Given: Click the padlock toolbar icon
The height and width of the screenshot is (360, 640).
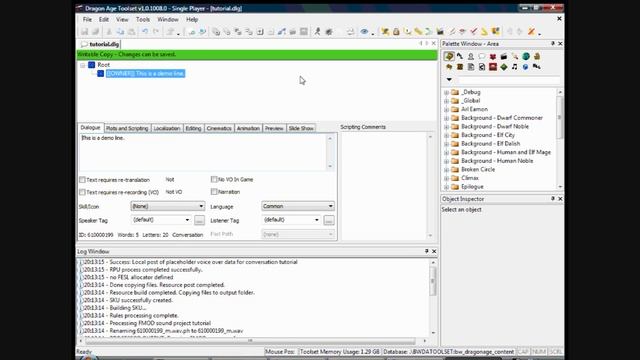Looking at the screenshot, I should 396,31.
